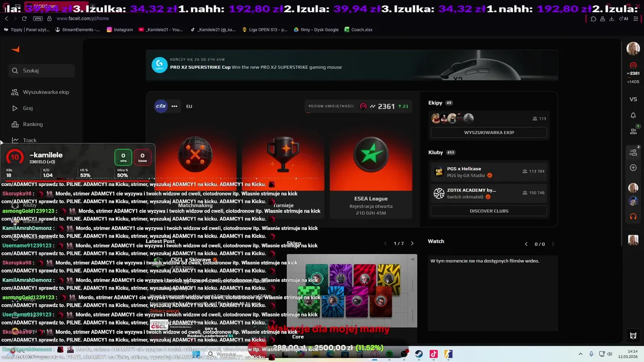The width and height of the screenshot is (644, 362).
Task: Open the StreamElements bookmark
Action: click(x=77, y=30)
